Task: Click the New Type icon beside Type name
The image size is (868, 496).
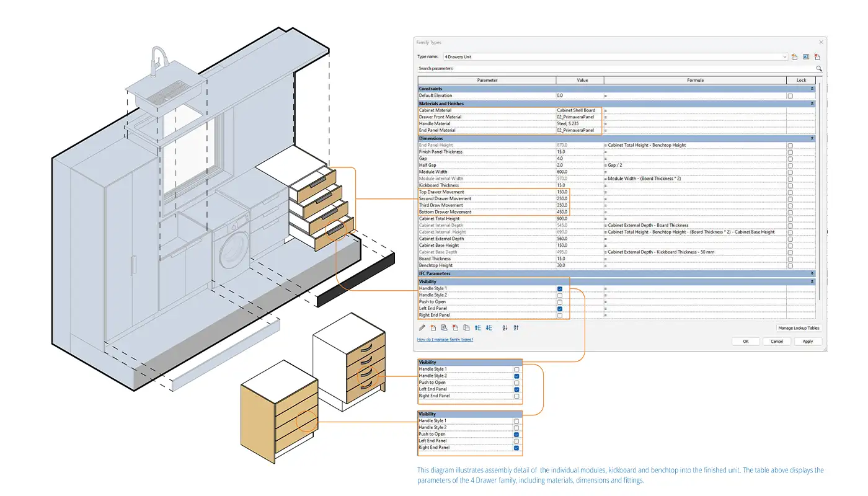Action: point(795,57)
